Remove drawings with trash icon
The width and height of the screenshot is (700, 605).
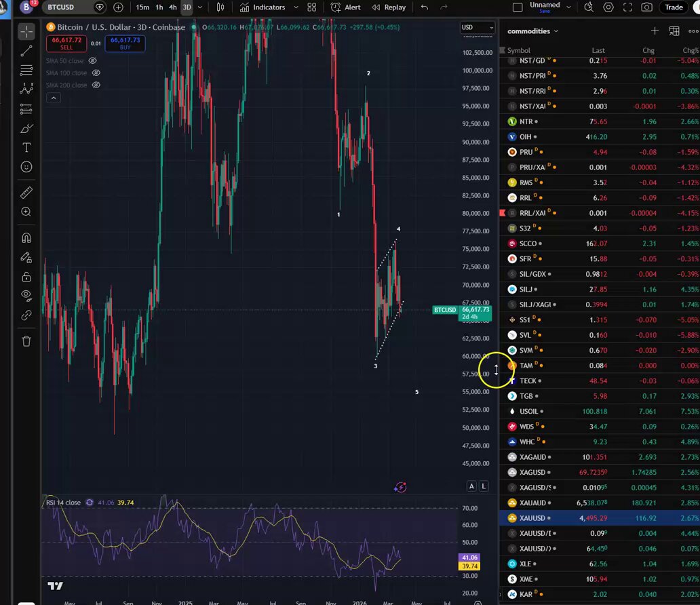pos(26,341)
